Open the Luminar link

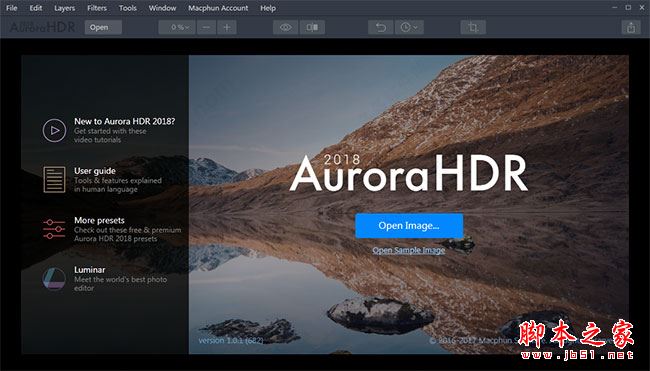coord(90,270)
